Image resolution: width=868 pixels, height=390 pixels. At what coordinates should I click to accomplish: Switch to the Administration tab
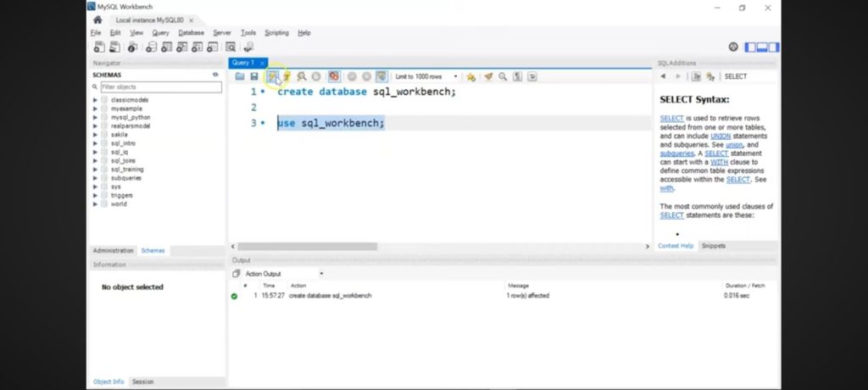coord(113,250)
